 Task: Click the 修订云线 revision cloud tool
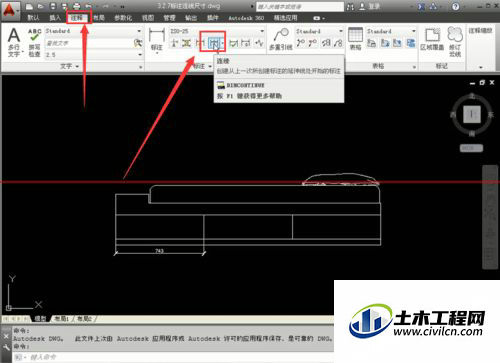pos(455,42)
